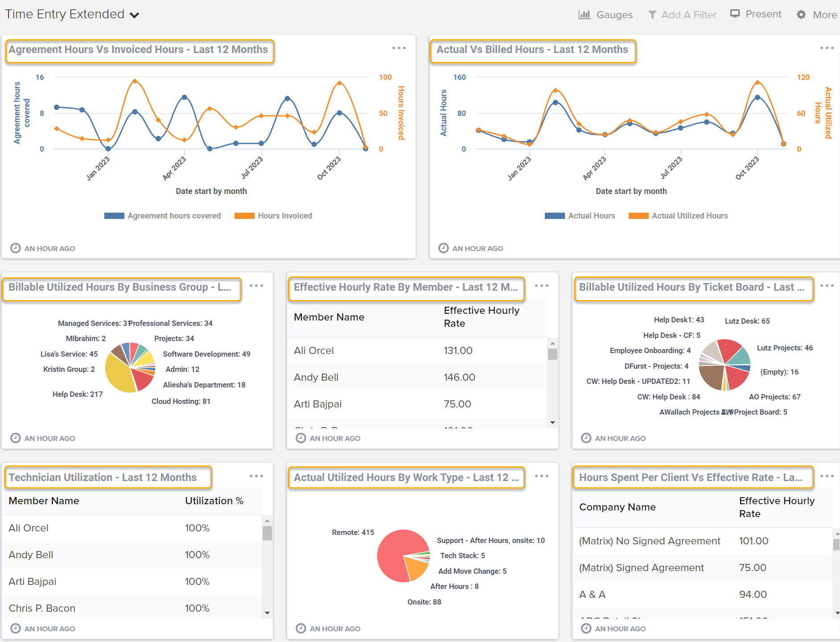
Task: Click clock icon on Hours Spent Per Client gauge
Action: [x=586, y=628]
